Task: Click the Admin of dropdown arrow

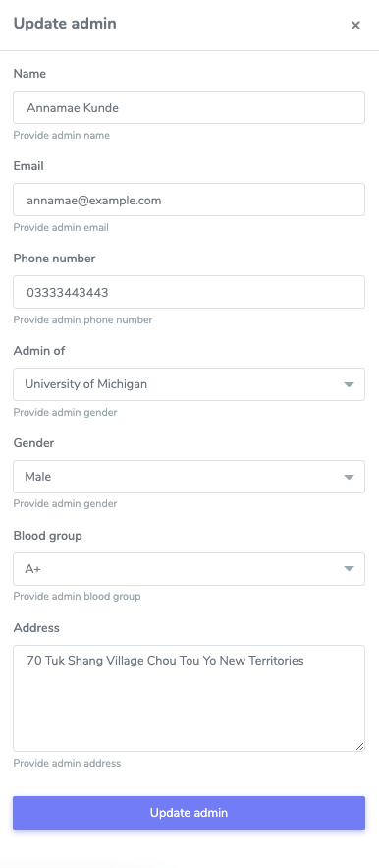Action: click(349, 384)
